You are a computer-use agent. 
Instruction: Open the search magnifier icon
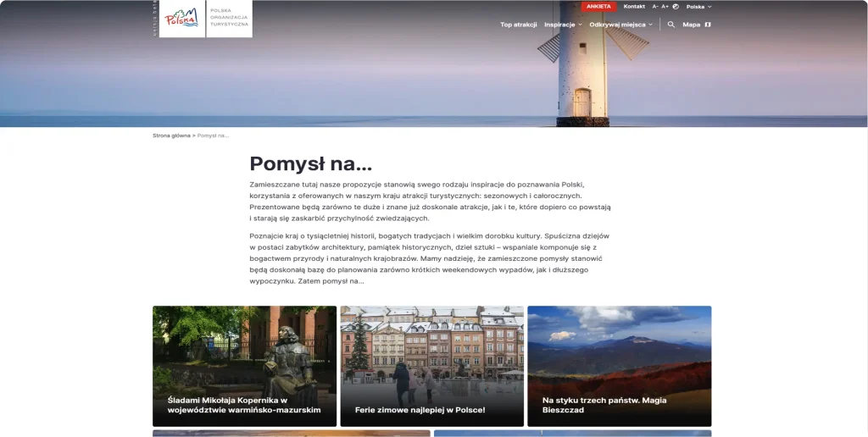pos(671,25)
